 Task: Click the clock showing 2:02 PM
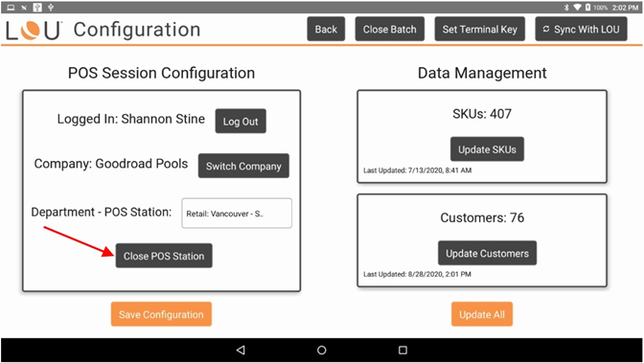pos(626,8)
